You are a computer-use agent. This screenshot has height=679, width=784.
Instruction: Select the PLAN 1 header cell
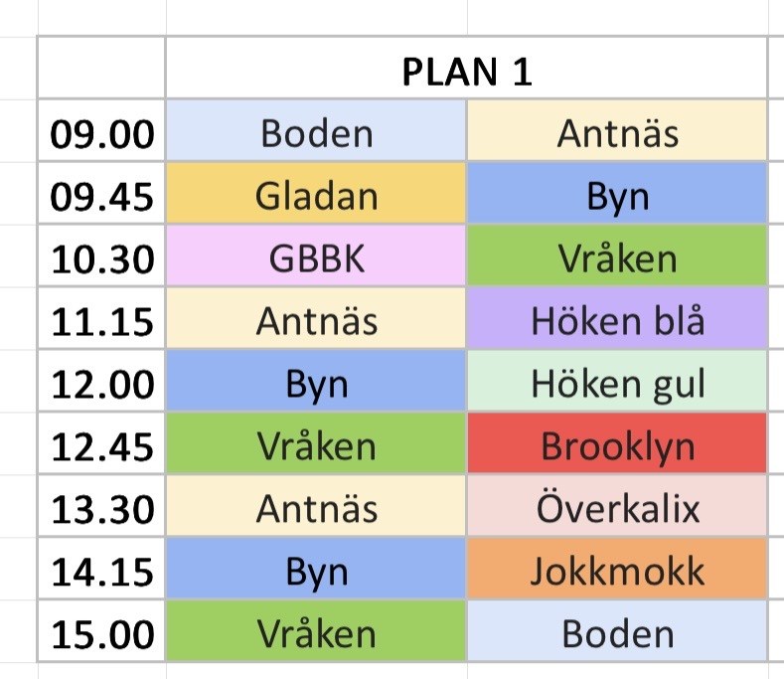[x=466, y=71]
